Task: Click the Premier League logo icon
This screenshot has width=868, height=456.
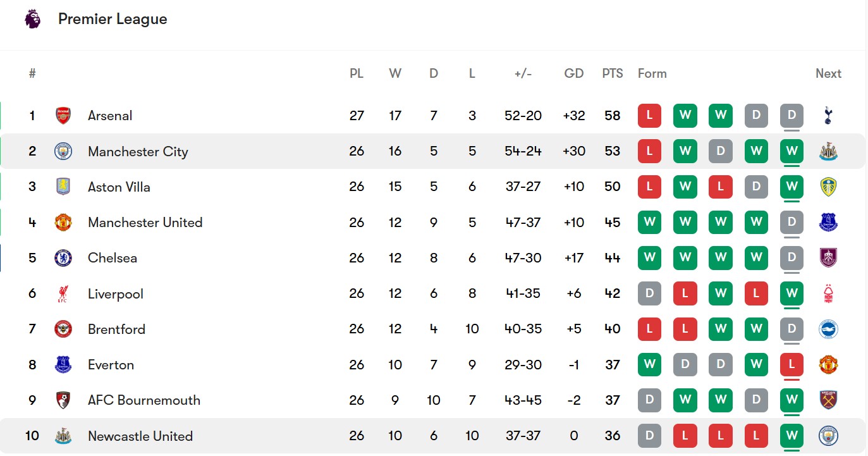Action: (x=32, y=19)
